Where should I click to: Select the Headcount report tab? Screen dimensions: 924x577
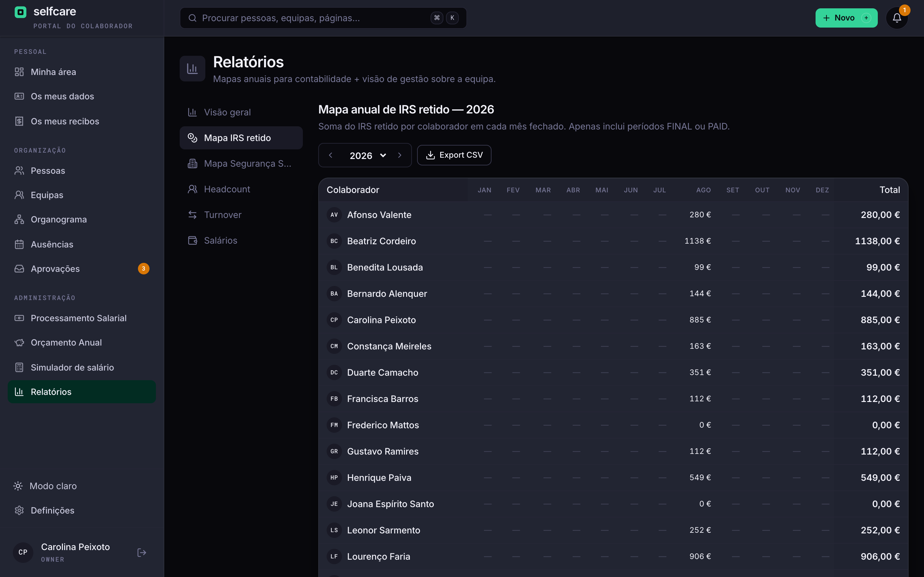click(241, 189)
